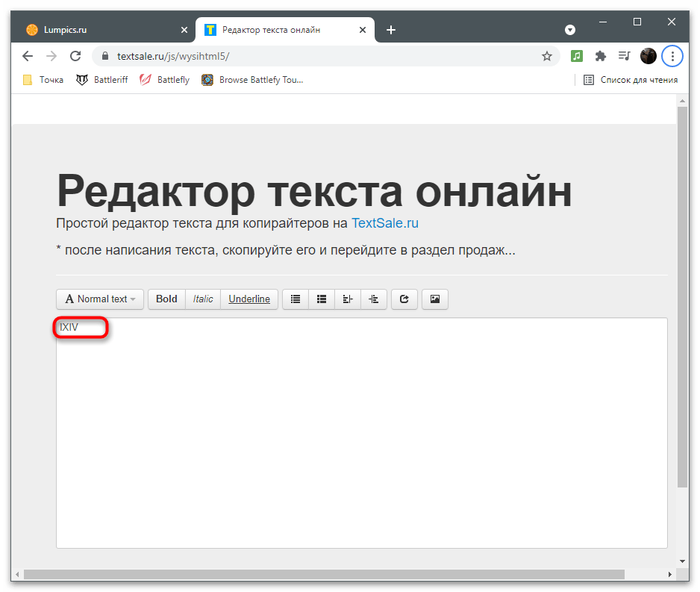Click the indent icon in editor toolbar

374,299
